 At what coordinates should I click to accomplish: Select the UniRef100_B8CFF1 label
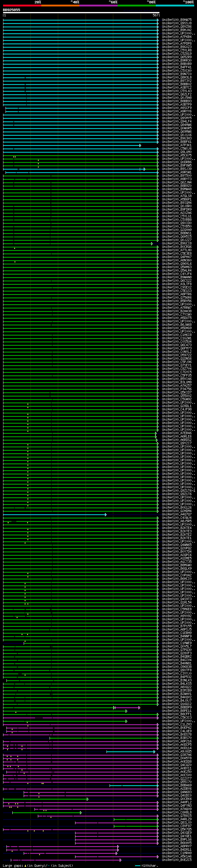coord(176,714)
